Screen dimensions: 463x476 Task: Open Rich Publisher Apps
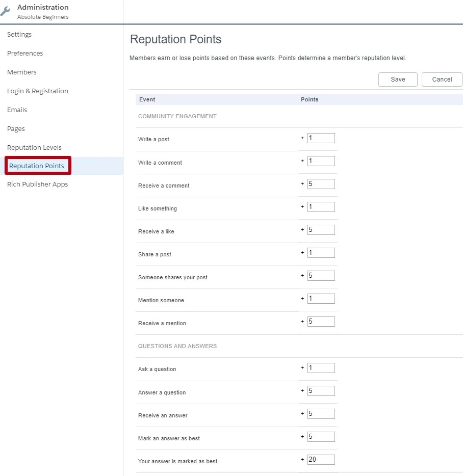37,184
